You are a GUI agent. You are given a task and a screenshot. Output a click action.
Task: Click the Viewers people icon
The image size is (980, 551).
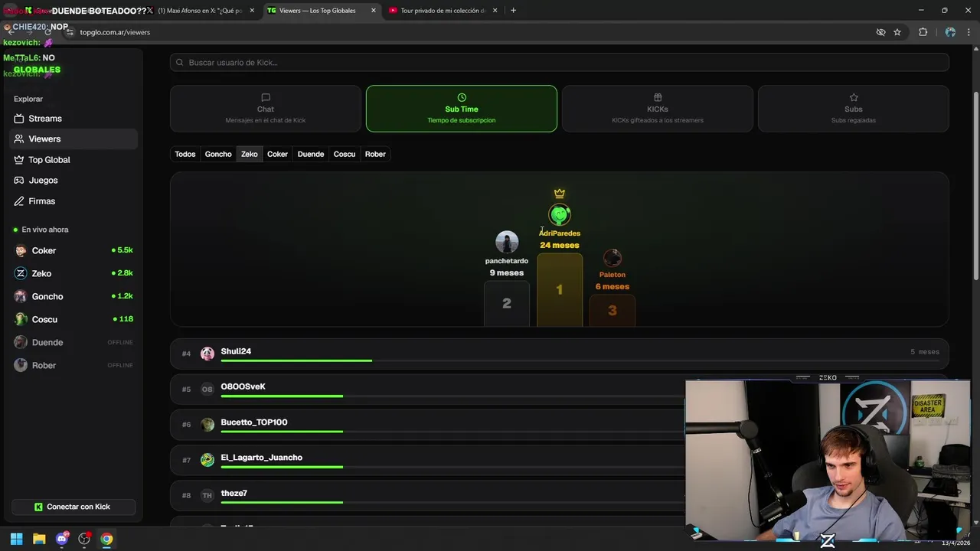coord(19,139)
